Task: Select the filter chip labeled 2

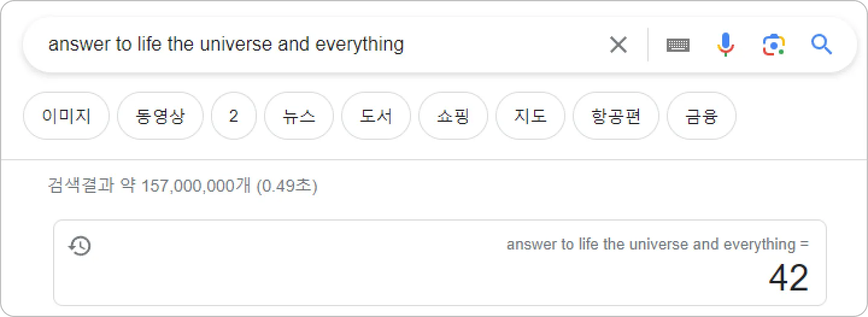Action: click(x=234, y=116)
